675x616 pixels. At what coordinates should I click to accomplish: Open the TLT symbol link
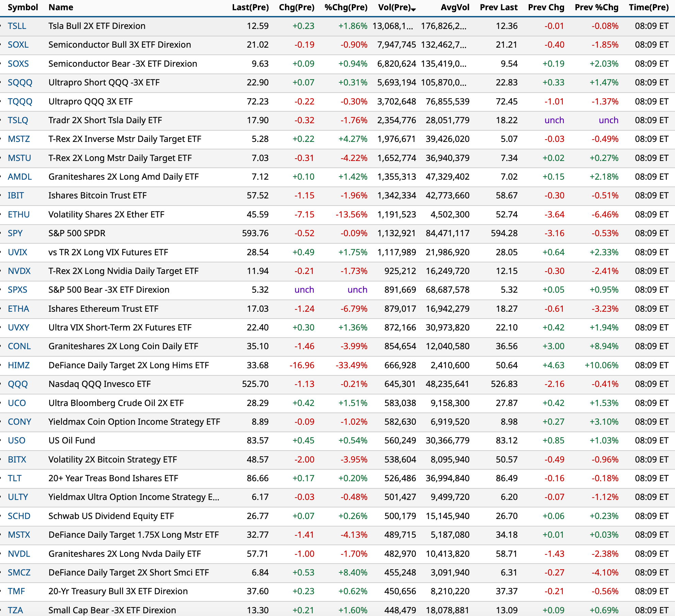click(15, 479)
